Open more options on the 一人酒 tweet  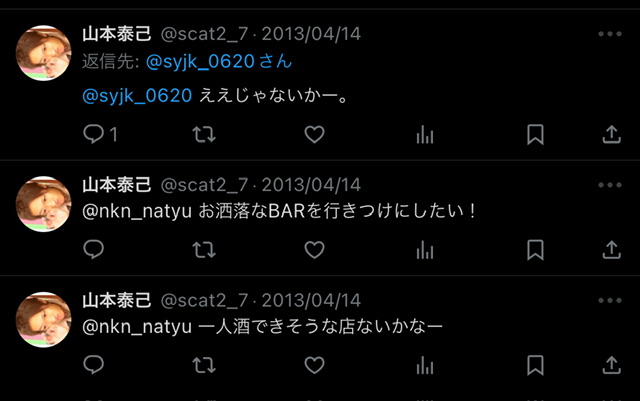610,301
